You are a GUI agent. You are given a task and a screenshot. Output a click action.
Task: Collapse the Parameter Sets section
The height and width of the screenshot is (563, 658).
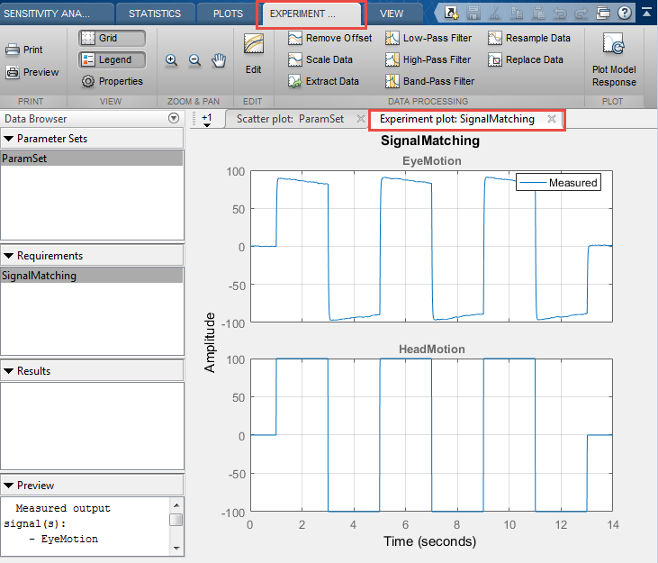pos(9,139)
